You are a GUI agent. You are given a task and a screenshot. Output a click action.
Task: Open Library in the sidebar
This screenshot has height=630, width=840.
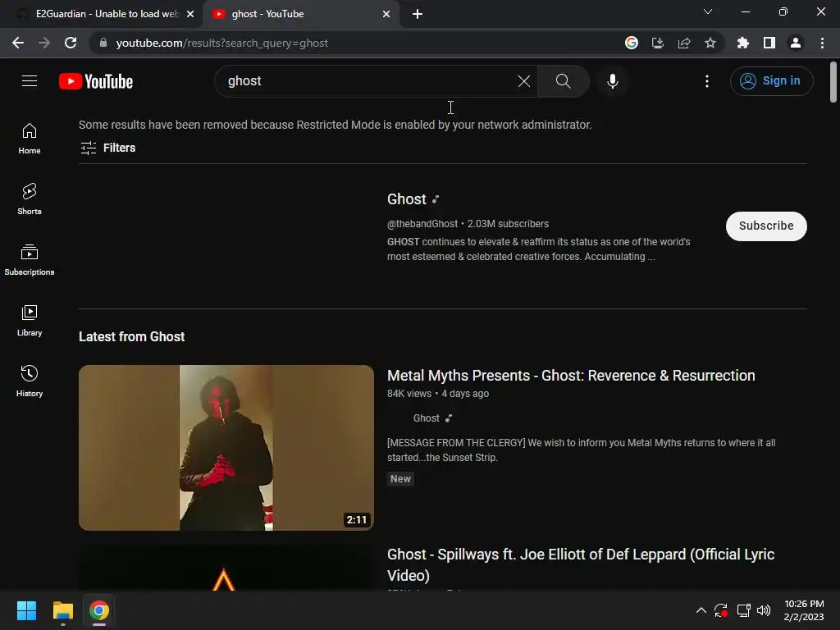pos(30,321)
